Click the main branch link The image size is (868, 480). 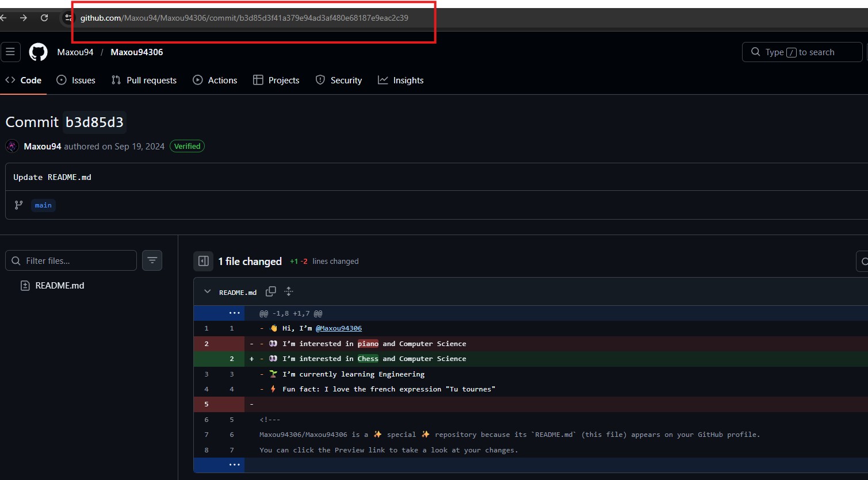43,205
